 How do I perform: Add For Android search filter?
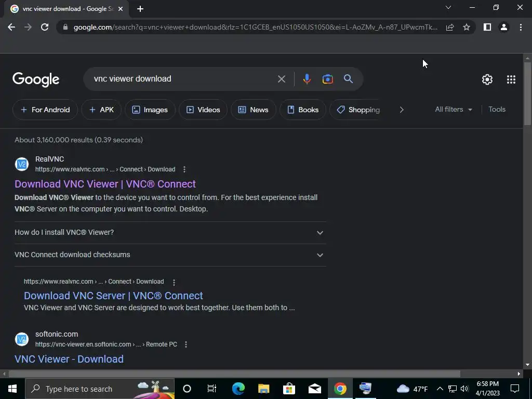coord(45,110)
